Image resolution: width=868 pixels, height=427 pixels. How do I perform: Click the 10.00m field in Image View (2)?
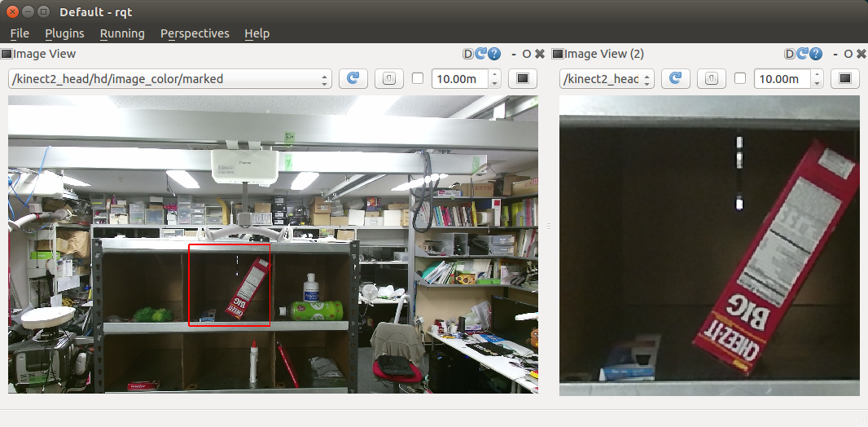[783, 79]
